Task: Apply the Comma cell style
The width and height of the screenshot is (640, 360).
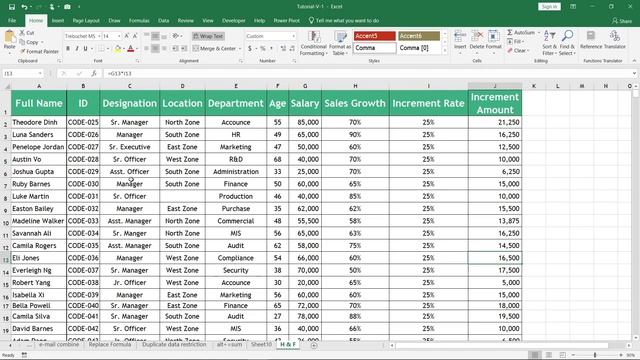Action: coord(375,48)
